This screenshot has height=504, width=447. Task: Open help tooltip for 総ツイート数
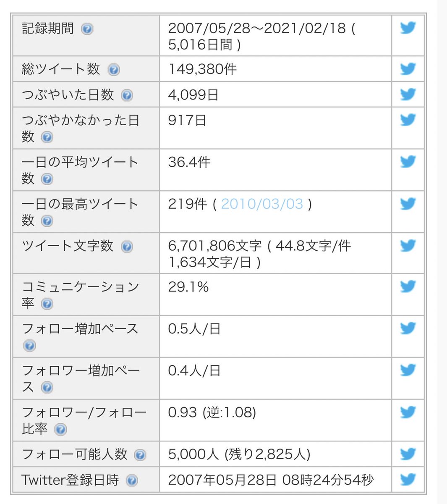pyautogui.click(x=113, y=69)
